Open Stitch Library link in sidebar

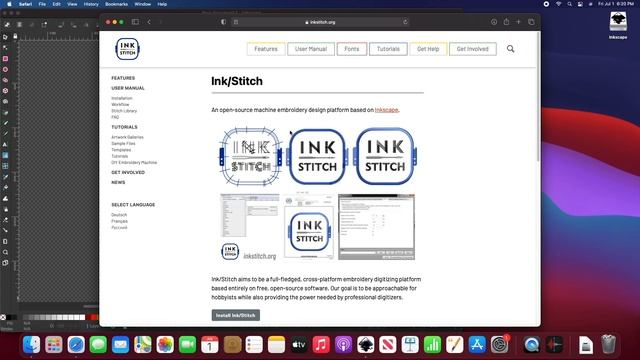(124, 111)
